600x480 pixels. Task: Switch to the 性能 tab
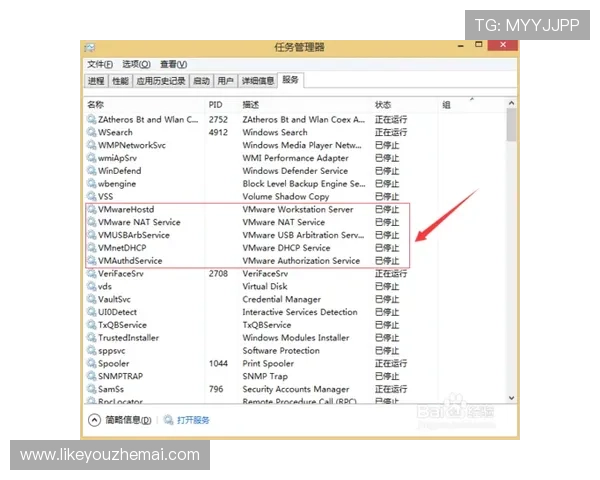coord(121,81)
